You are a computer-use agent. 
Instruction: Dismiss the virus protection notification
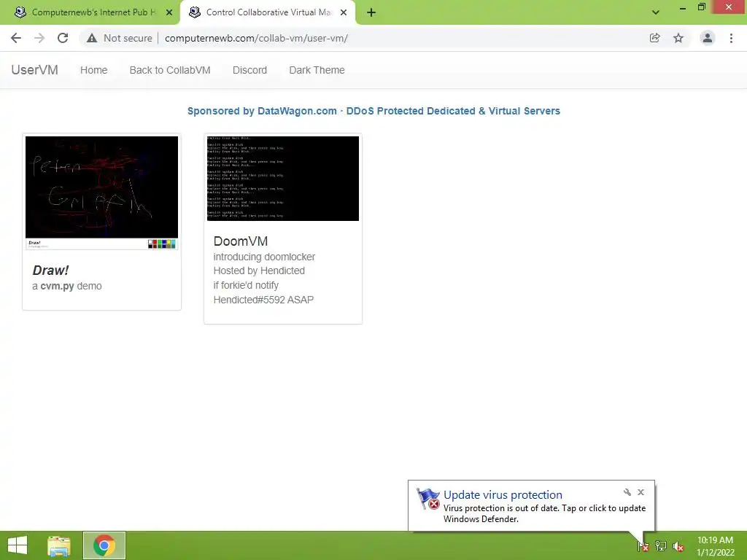pyautogui.click(x=640, y=492)
